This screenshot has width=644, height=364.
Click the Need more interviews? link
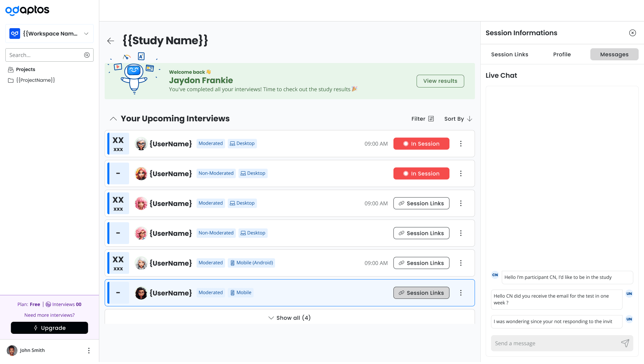click(x=49, y=315)
